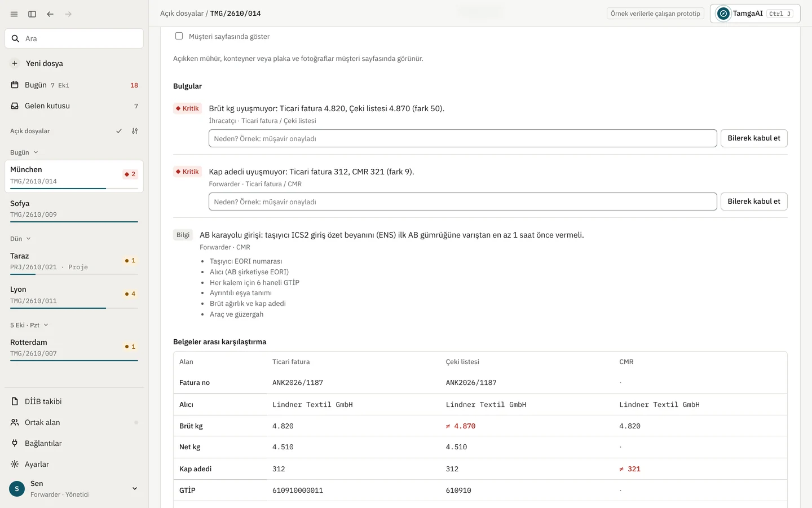Click the mismatched 4.870 Brüt kg cell
The image size is (812, 508).
point(461,426)
